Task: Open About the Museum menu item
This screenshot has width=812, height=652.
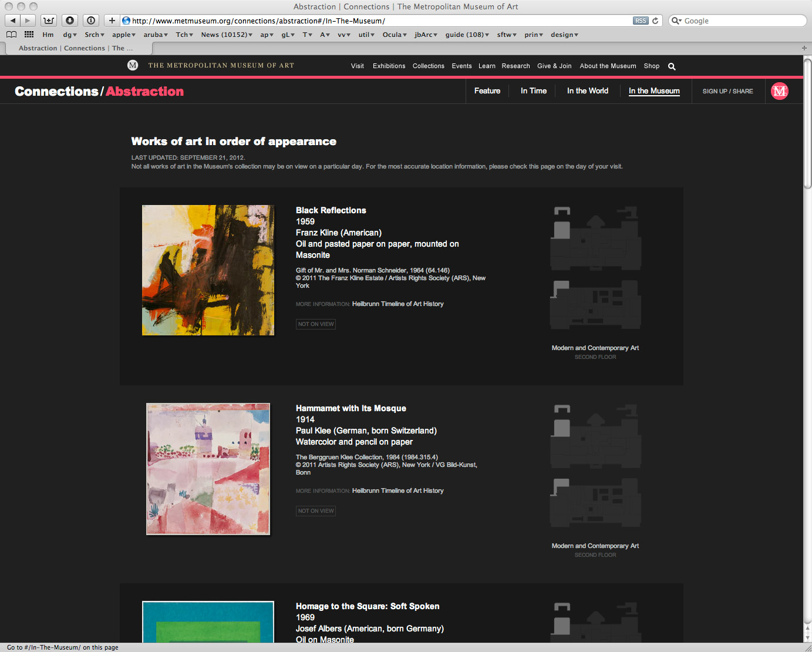Action: [x=608, y=66]
